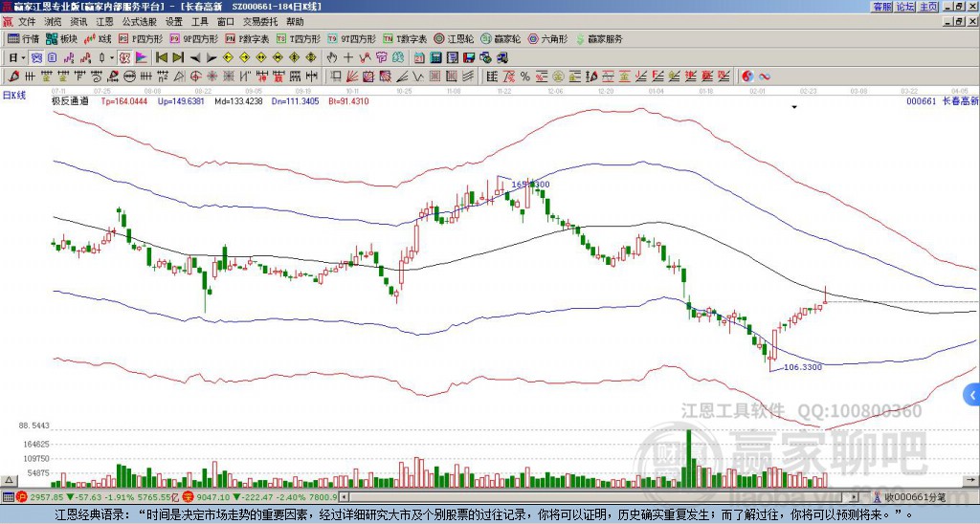Click the 000661 长春高新 stock label
The height and width of the screenshot is (524, 980).
942,101
